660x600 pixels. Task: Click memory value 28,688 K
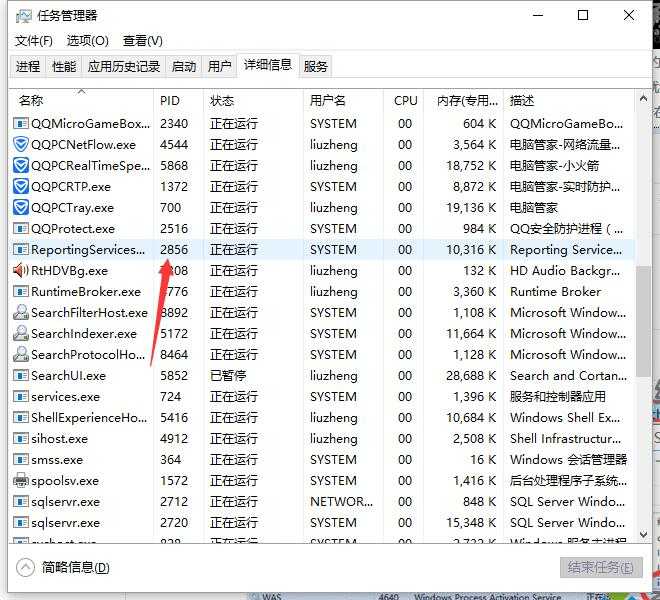(471, 376)
